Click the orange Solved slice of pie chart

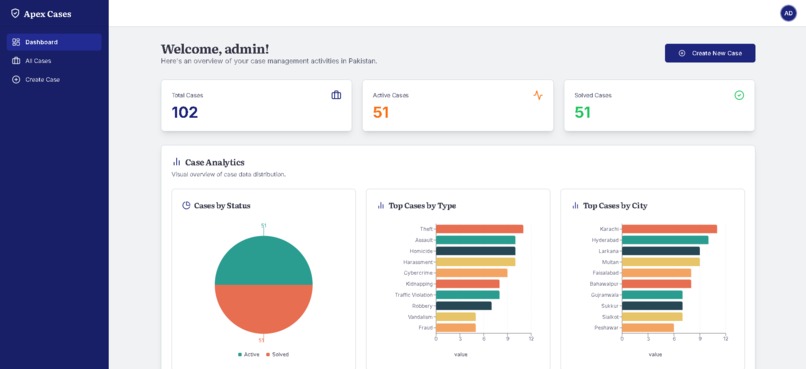coord(264,309)
